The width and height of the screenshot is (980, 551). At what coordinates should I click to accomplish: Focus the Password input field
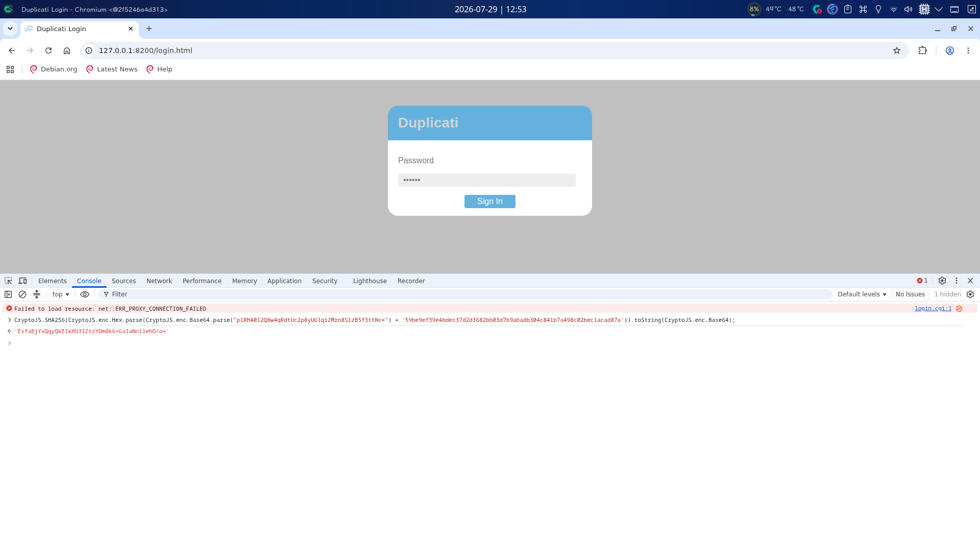(x=487, y=180)
